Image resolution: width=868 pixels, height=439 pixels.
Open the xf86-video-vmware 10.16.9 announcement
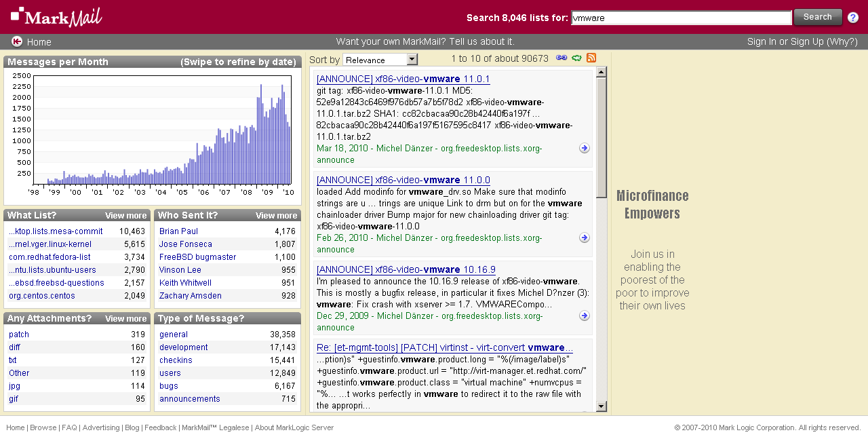pos(406,269)
